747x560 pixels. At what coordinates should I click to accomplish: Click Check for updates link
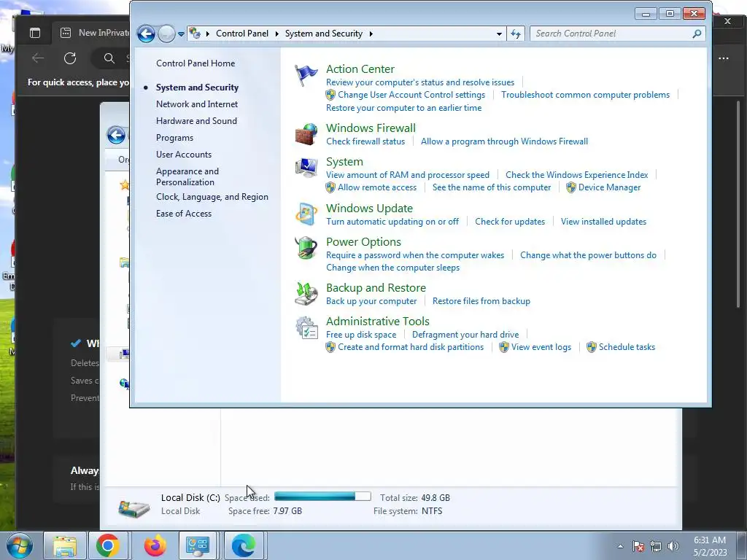click(510, 222)
